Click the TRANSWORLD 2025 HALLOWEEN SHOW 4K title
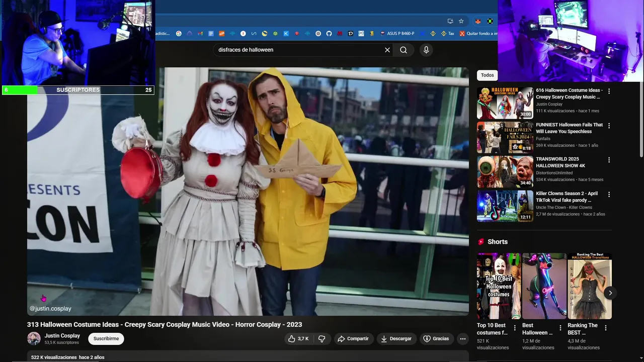Viewport: 644px width, 362px height. click(560, 162)
